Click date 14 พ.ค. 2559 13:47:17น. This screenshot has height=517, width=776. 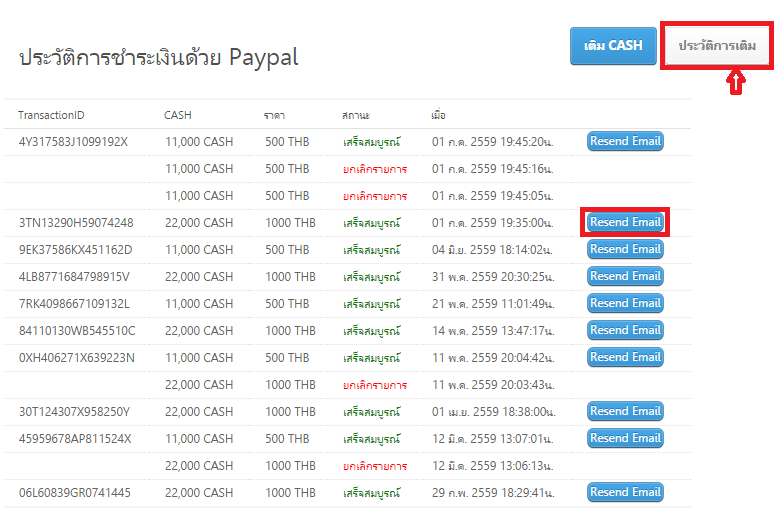[493, 331]
